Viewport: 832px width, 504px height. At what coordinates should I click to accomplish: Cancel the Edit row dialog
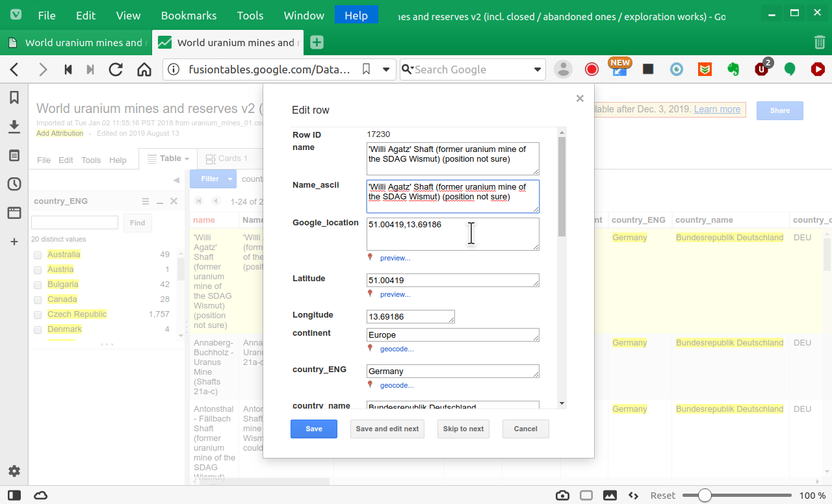point(525,429)
